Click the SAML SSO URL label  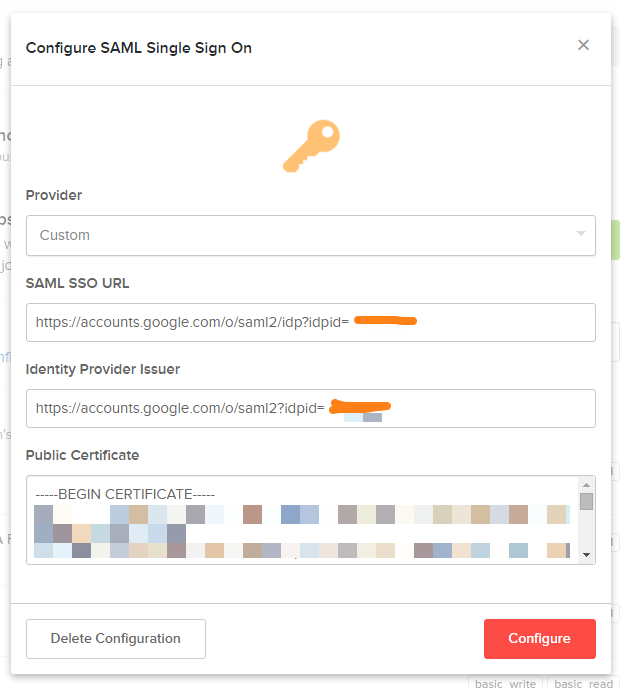(x=78, y=283)
